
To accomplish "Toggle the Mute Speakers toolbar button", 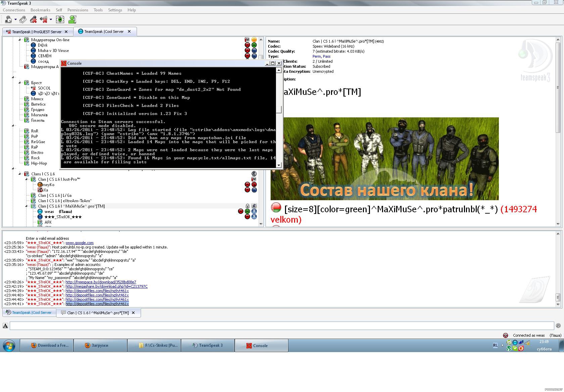I will tap(44, 20).
